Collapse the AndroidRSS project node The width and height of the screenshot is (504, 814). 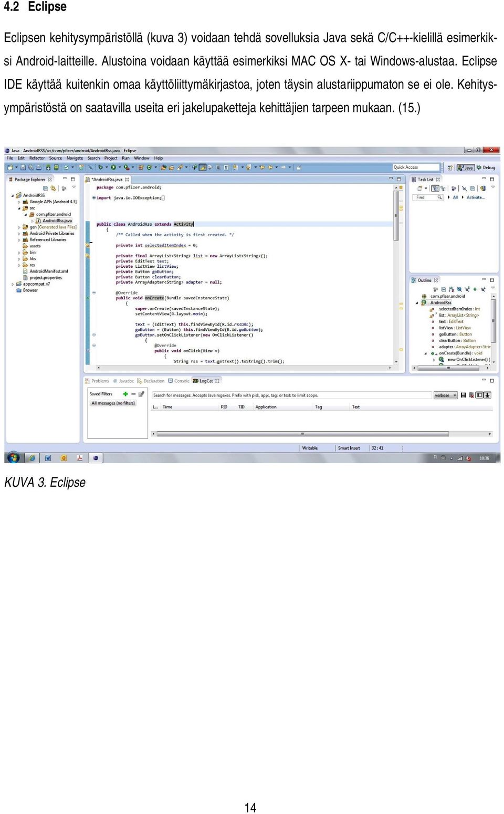(13, 195)
